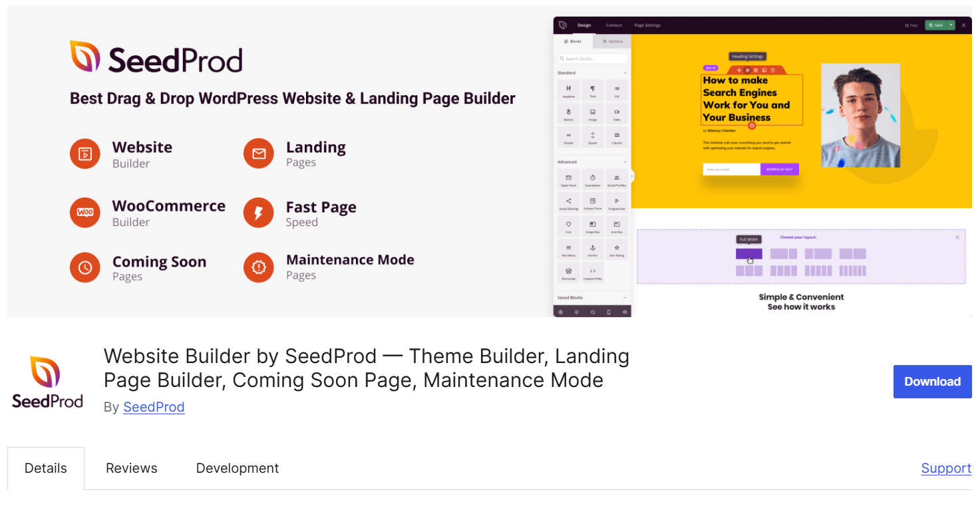
Task: Select the List block icon
Action: click(x=617, y=90)
